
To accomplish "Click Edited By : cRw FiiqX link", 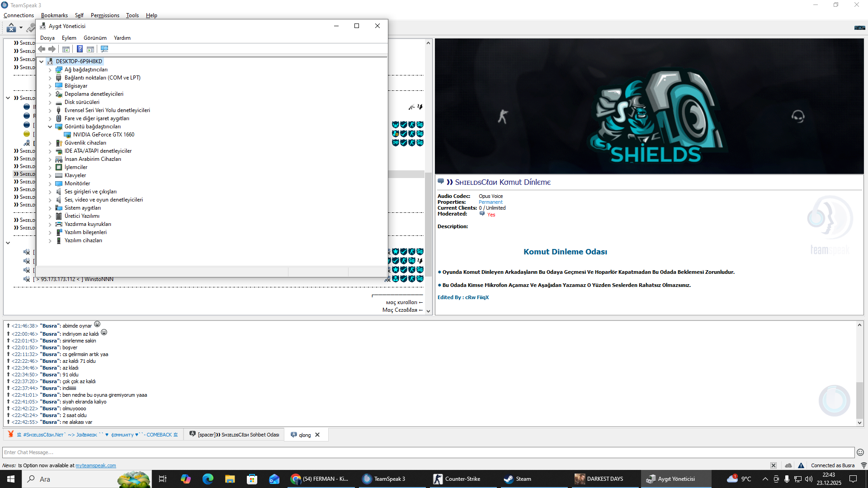I will (463, 297).
